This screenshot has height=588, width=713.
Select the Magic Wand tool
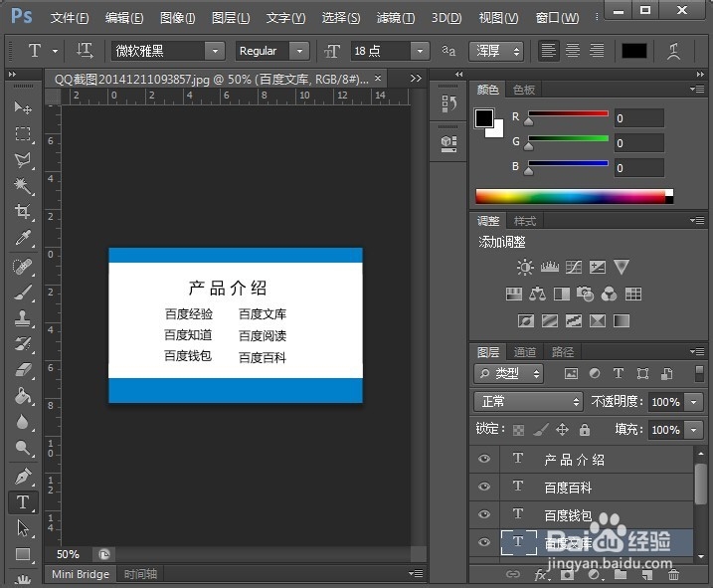22,186
